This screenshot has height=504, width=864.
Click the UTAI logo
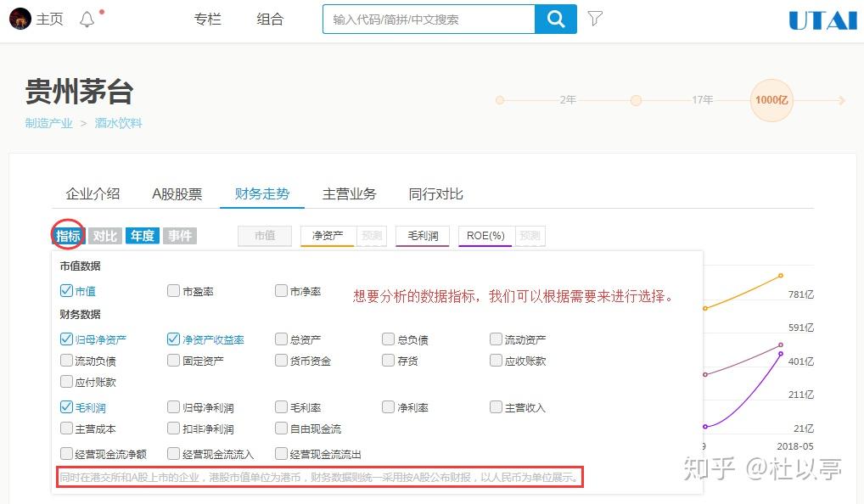[822, 21]
